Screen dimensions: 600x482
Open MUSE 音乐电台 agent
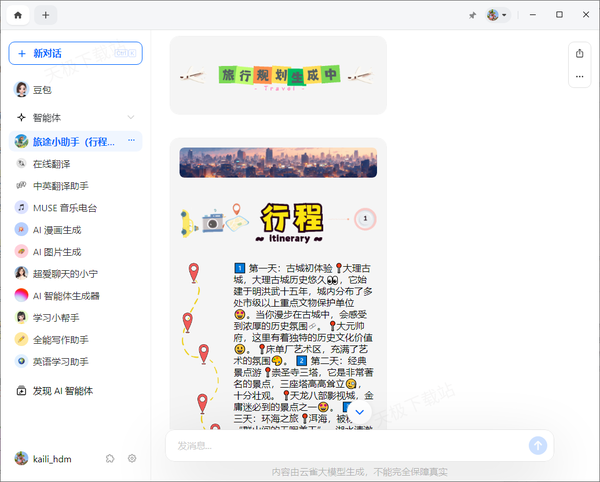pos(75,208)
